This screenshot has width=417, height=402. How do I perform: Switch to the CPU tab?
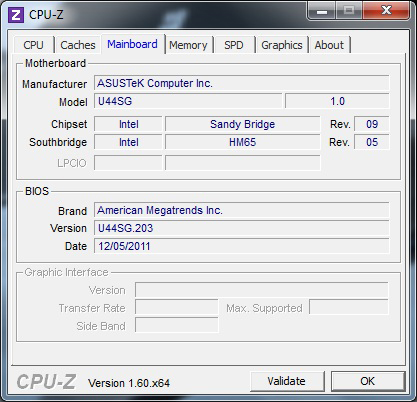click(33, 45)
